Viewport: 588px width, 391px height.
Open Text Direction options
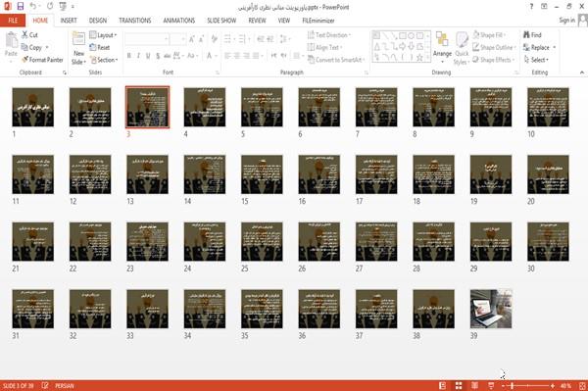click(x=329, y=35)
